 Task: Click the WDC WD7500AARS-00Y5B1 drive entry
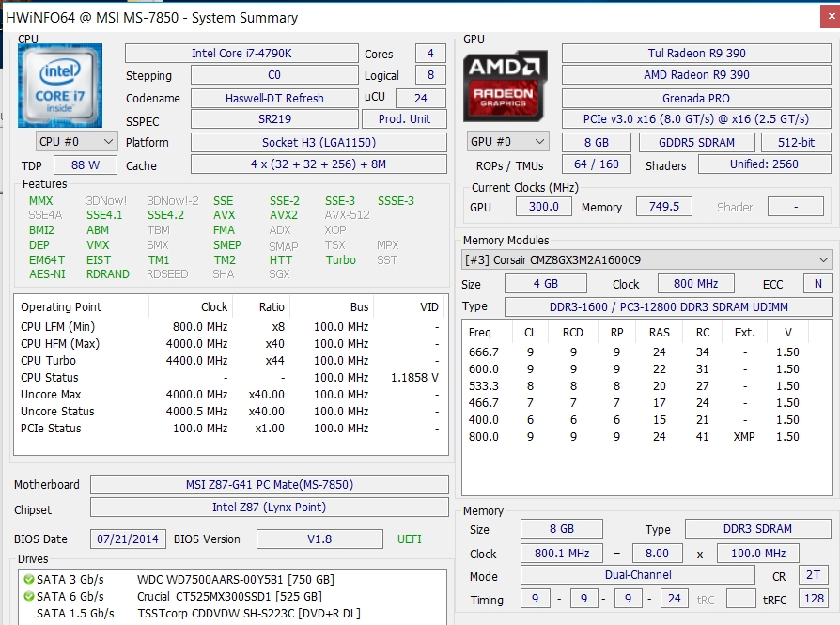236,580
